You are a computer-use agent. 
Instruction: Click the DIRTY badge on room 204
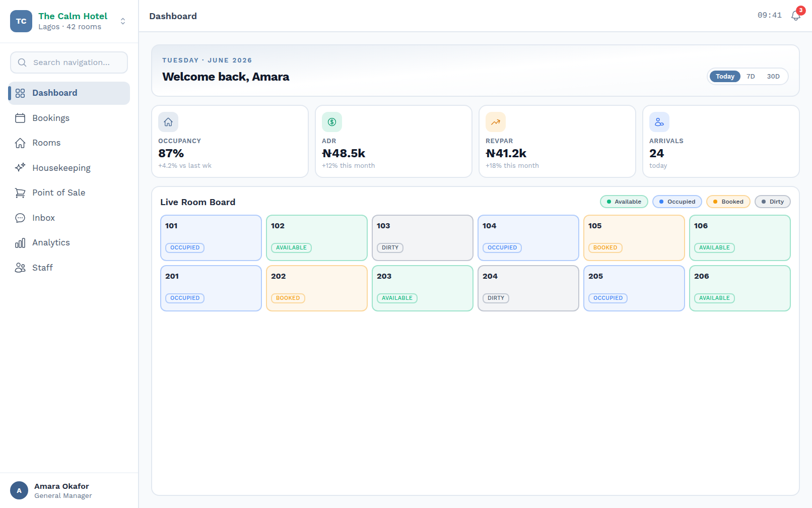pyautogui.click(x=496, y=298)
